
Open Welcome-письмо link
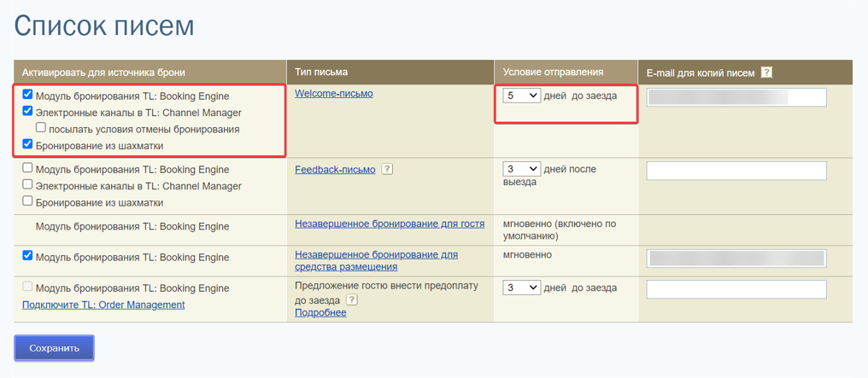pos(334,93)
